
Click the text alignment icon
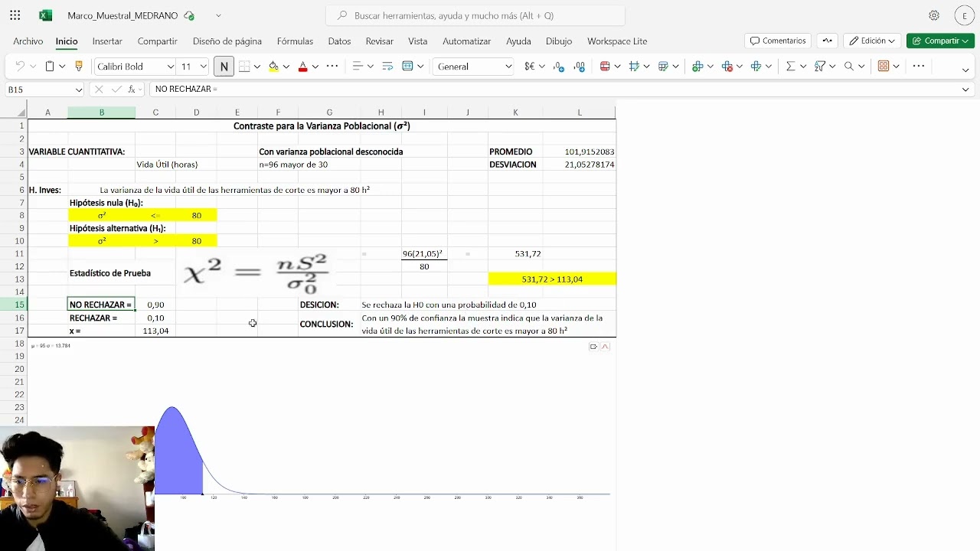[357, 67]
